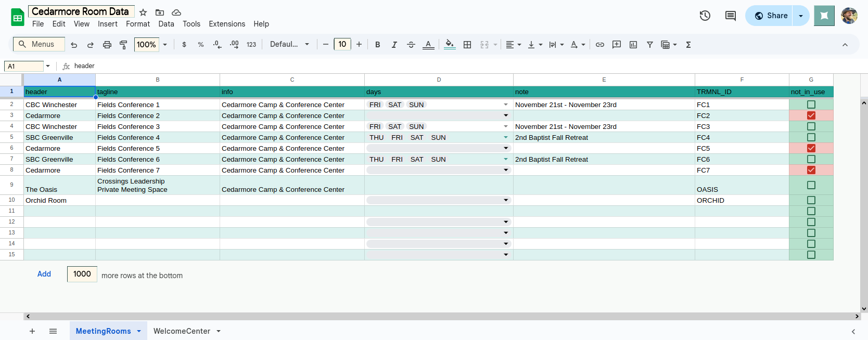The width and height of the screenshot is (868, 340).
Task: Insert chart from toolbar
Action: click(633, 45)
